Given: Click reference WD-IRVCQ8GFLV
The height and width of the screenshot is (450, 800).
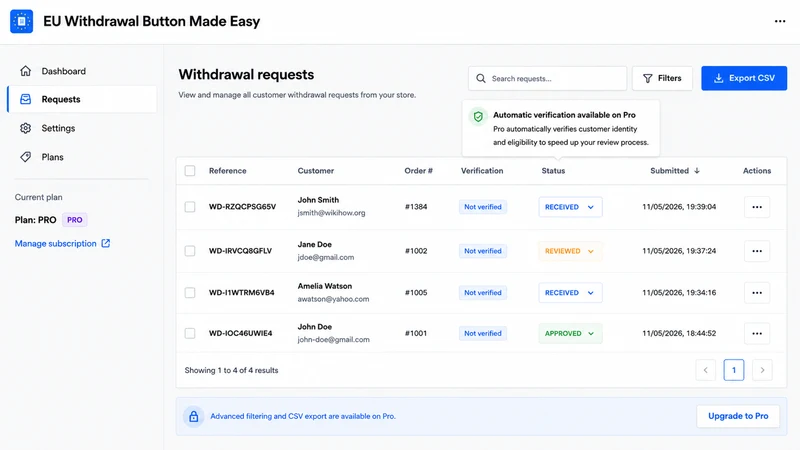Looking at the screenshot, I should coord(240,251).
